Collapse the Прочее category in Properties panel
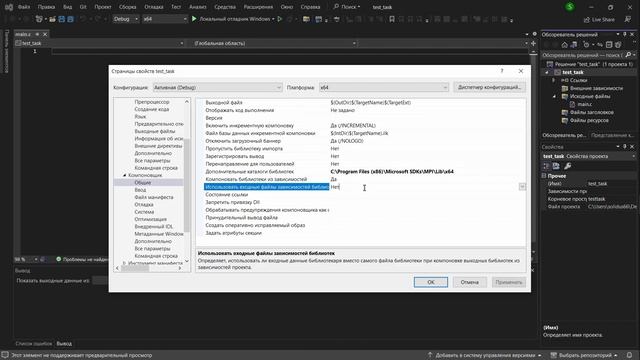Viewport: 640px width, 360px height. pyautogui.click(x=544, y=176)
